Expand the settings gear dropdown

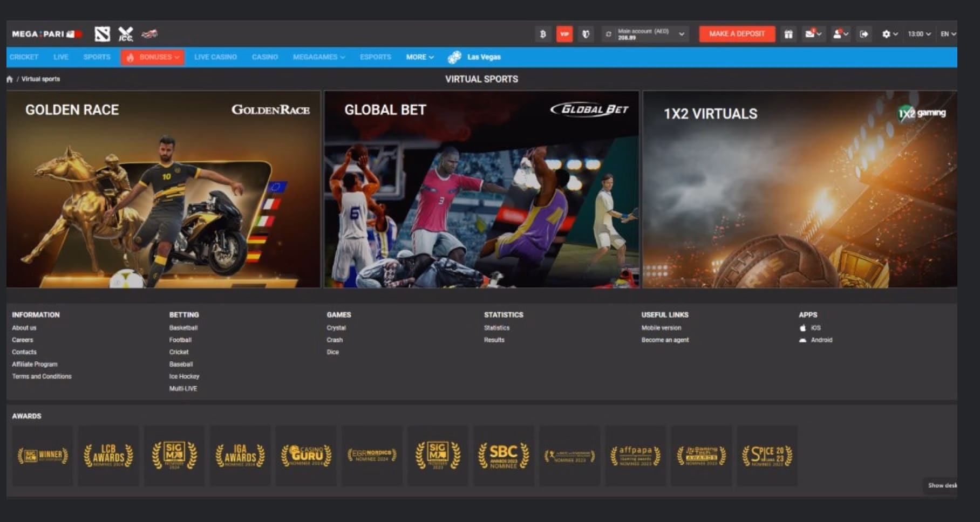[889, 34]
